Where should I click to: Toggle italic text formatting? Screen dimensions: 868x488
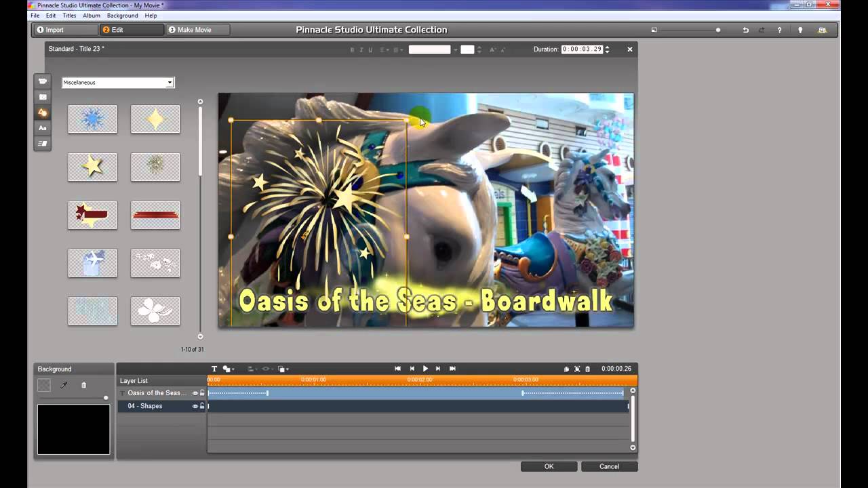[x=361, y=49]
